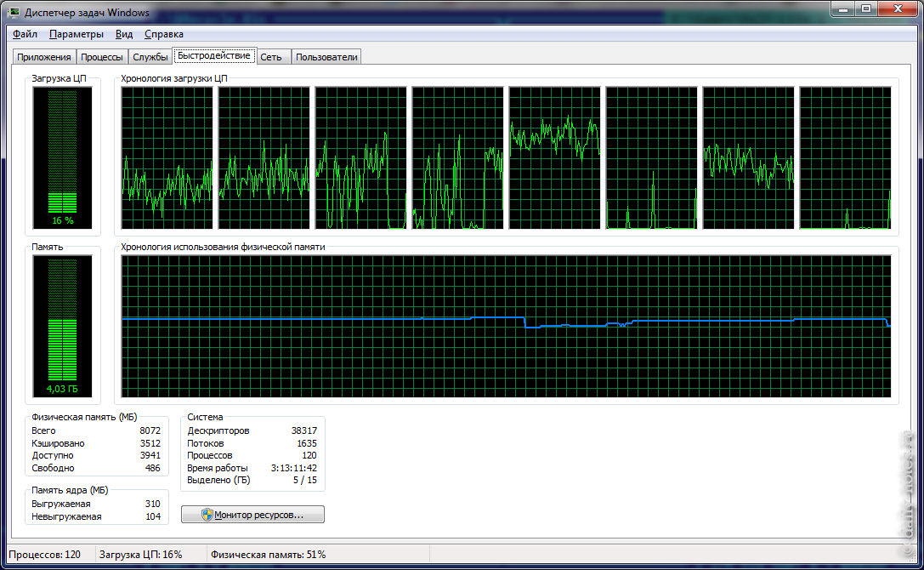Click the Task Manager title bar icon
This screenshot has width=924, height=570.
[x=14, y=13]
